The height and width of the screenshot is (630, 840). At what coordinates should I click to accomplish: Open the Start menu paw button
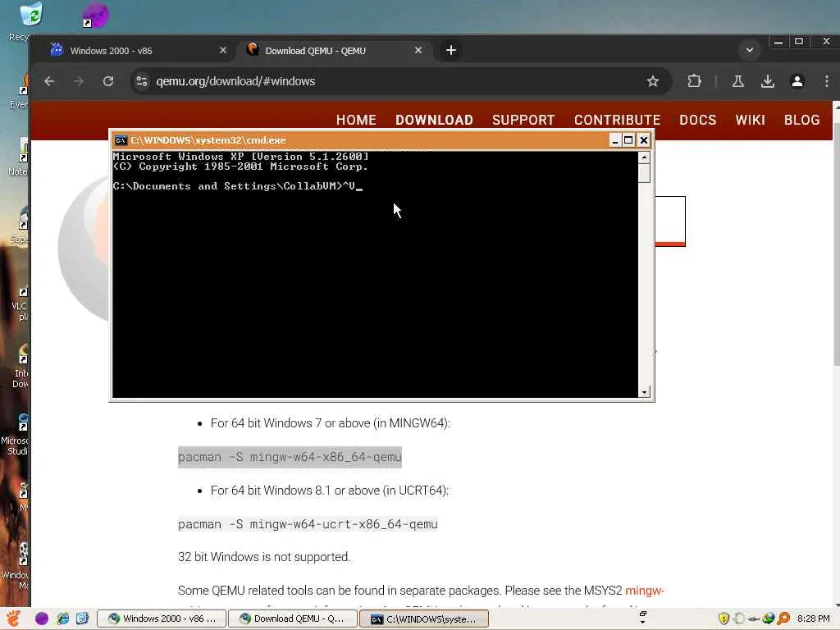(x=13, y=619)
